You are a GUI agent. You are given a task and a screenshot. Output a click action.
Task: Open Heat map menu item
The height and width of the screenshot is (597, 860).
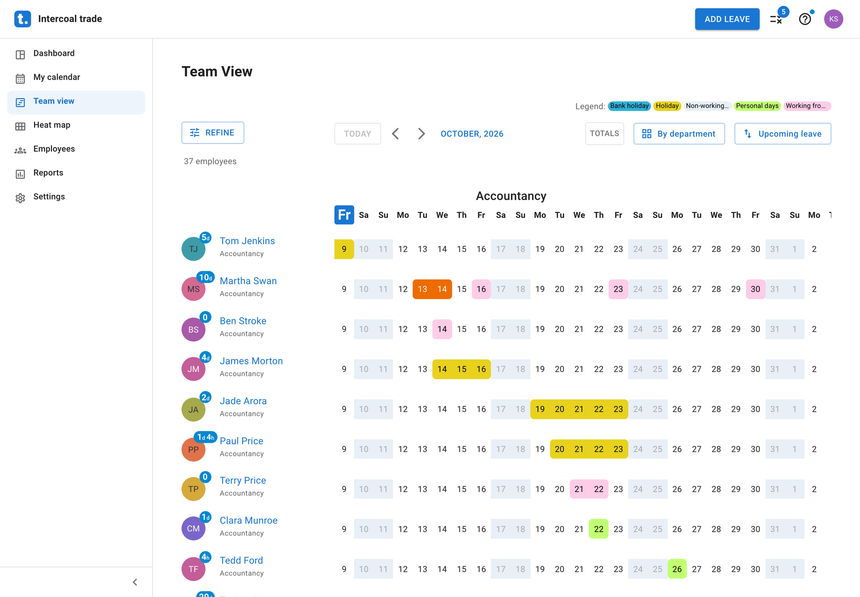[x=76, y=125]
